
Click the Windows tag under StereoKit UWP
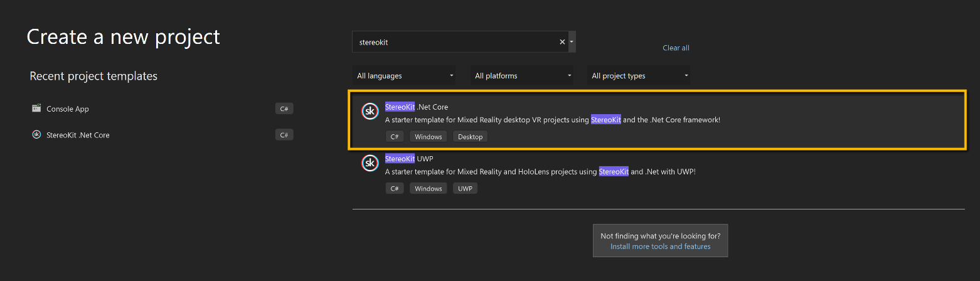[429, 189]
